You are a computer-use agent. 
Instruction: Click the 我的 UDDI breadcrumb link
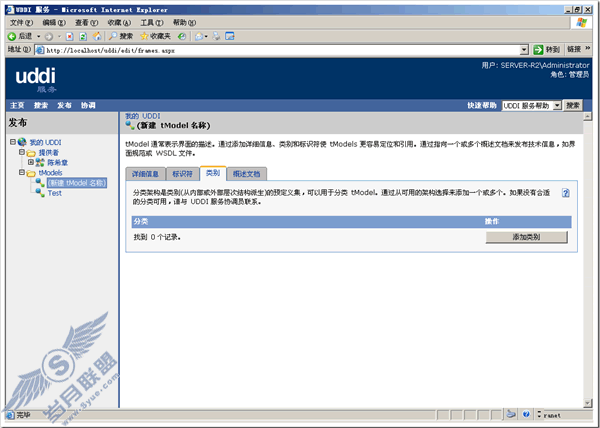(143, 116)
